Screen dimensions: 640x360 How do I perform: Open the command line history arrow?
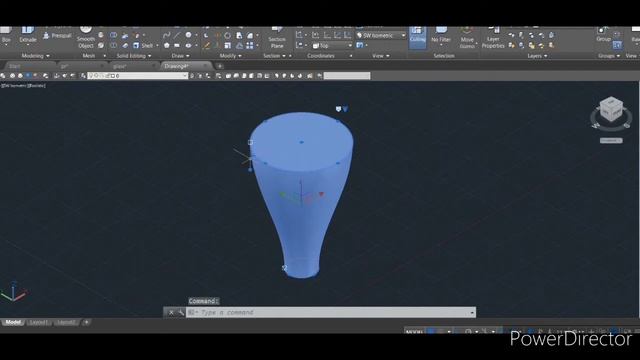[x=472, y=313]
